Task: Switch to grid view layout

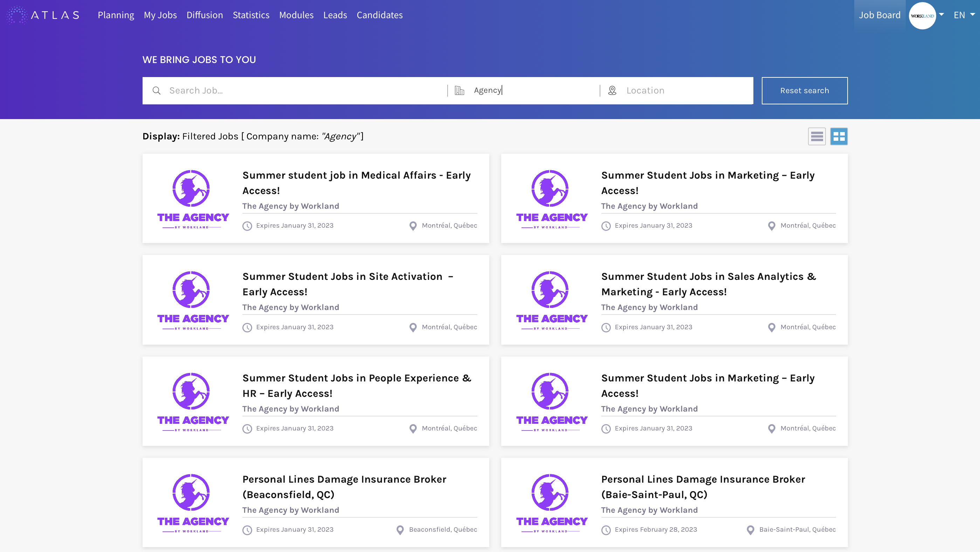Action: [838, 137]
